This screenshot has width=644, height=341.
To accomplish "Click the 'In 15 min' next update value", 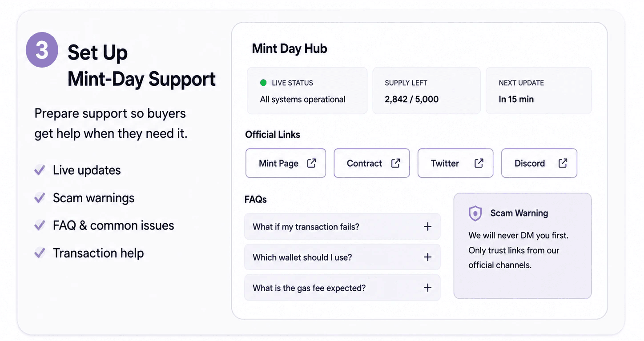I will (x=516, y=100).
